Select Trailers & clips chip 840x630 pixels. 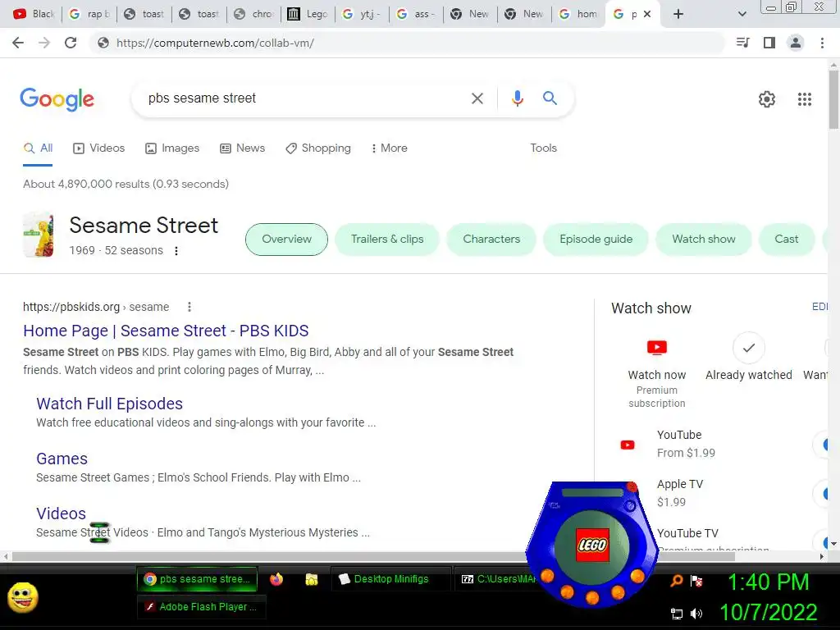pyautogui.click(x=387, y=240)
